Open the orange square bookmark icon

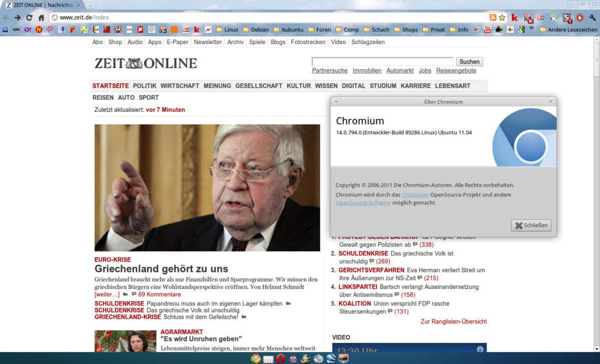[x=174, y=30]
